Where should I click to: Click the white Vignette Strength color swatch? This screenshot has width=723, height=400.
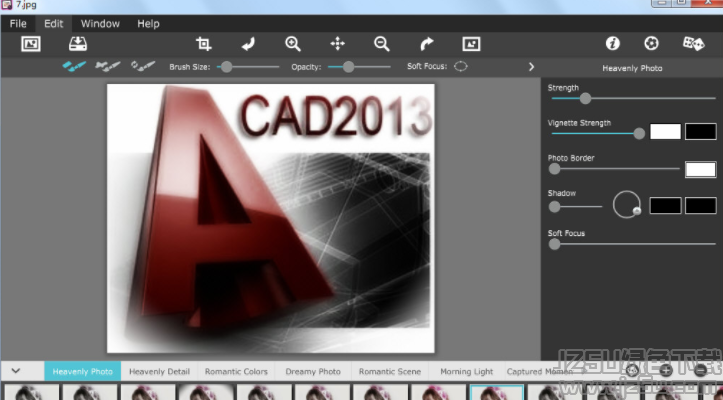pos(665,131)
